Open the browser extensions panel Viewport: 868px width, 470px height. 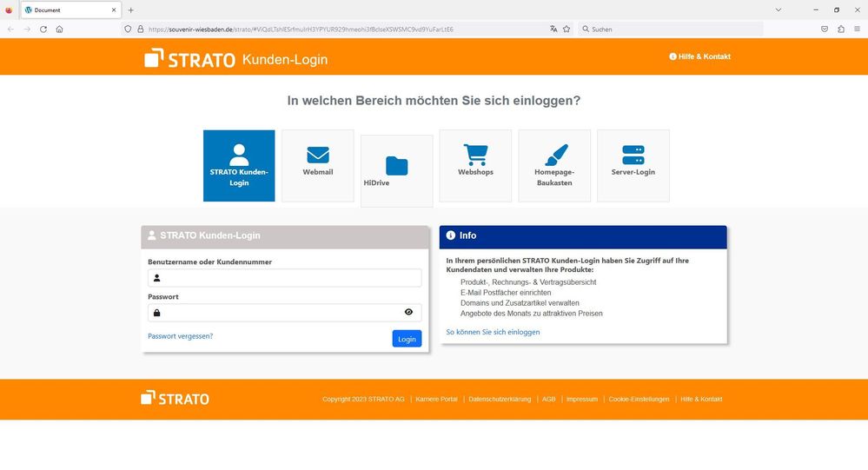[x=841, y=29]
